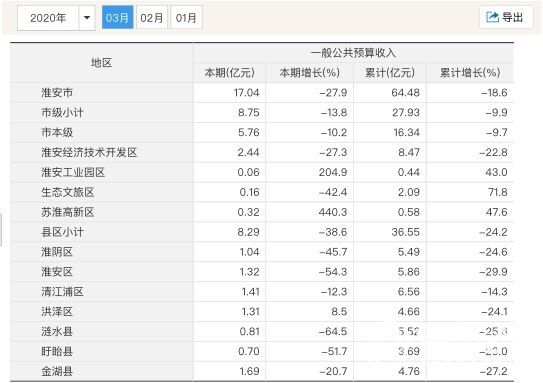Click the 8.29 value for 县区小计
The image size is (543, 383).
click(248, 232)
